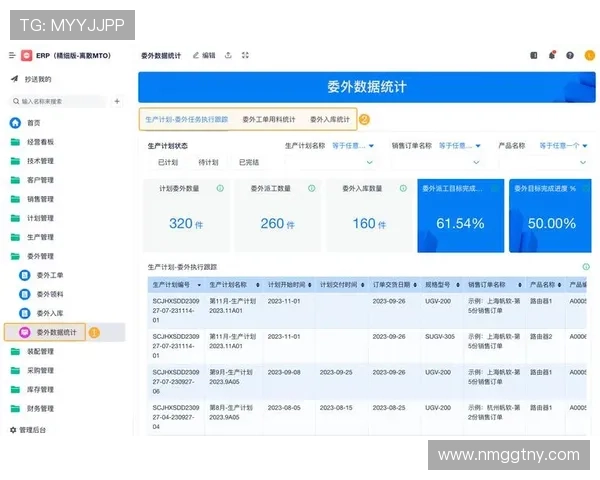Click the 320 件 planned quantity value

(186, 224)
